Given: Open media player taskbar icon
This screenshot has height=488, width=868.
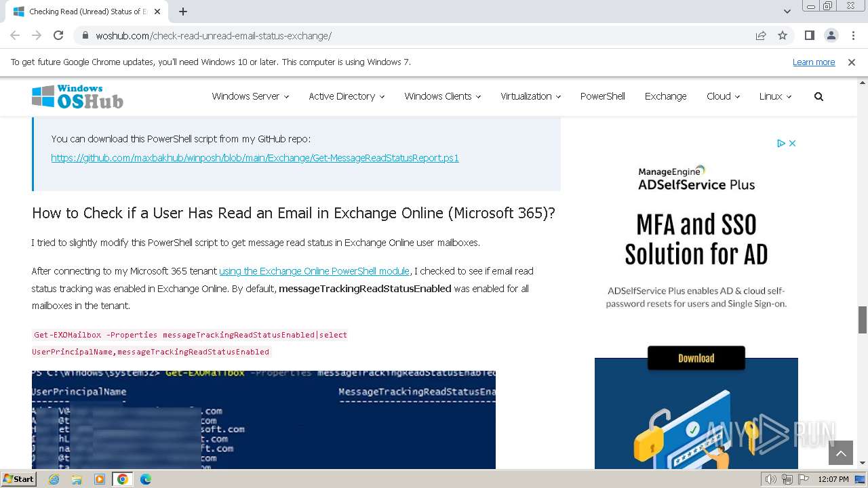Looking at the screenshot, I should click(x=100, y=479).
